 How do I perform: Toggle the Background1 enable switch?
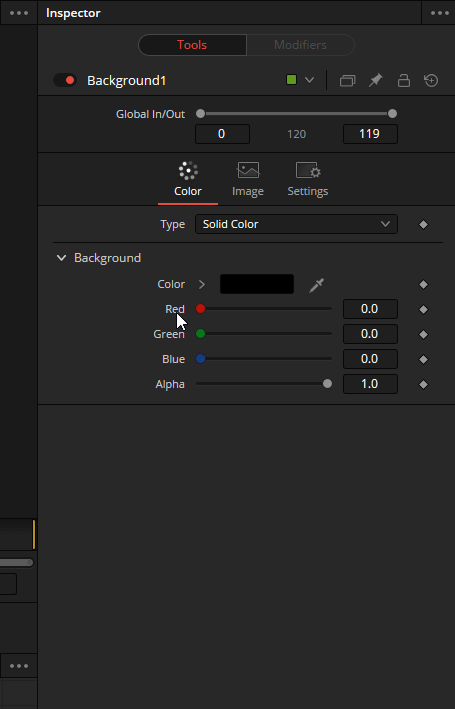tap(65, 80)
